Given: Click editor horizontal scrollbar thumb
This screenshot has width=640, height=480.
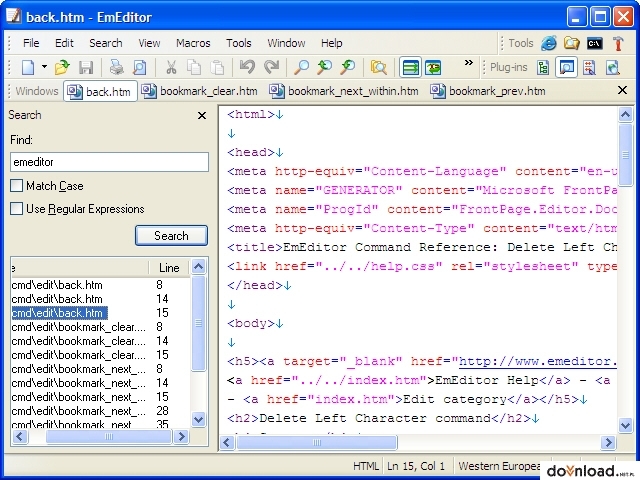Looking at the screenshot, I should coord(317,442).
